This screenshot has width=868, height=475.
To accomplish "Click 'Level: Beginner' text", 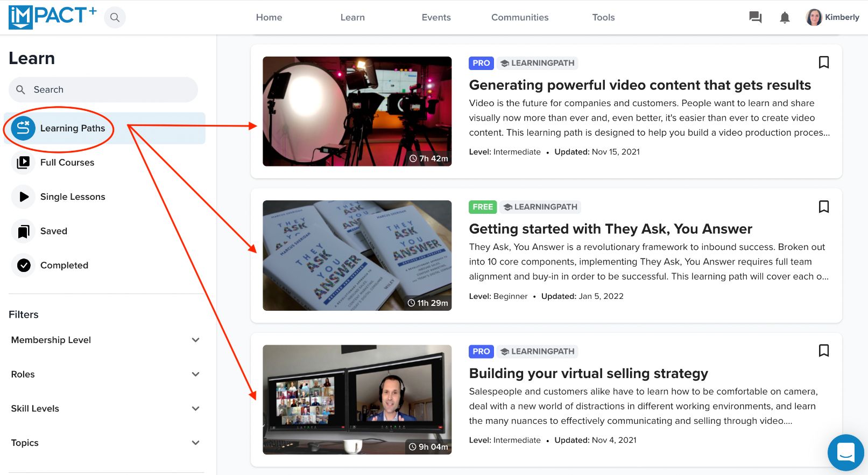I will (x=498, y=296).
